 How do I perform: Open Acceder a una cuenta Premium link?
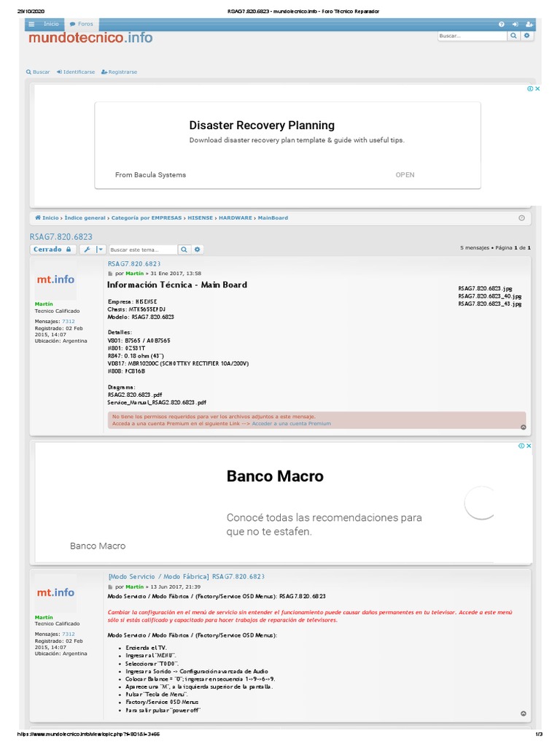[292, 424]
